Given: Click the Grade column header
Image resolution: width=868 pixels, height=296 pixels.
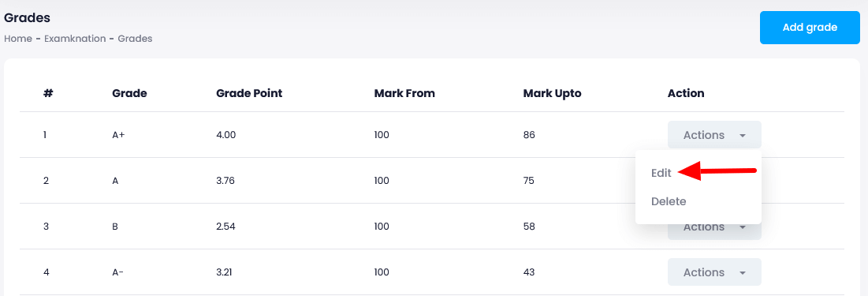Looking at the screenshot, I should (x=129, y=94).
